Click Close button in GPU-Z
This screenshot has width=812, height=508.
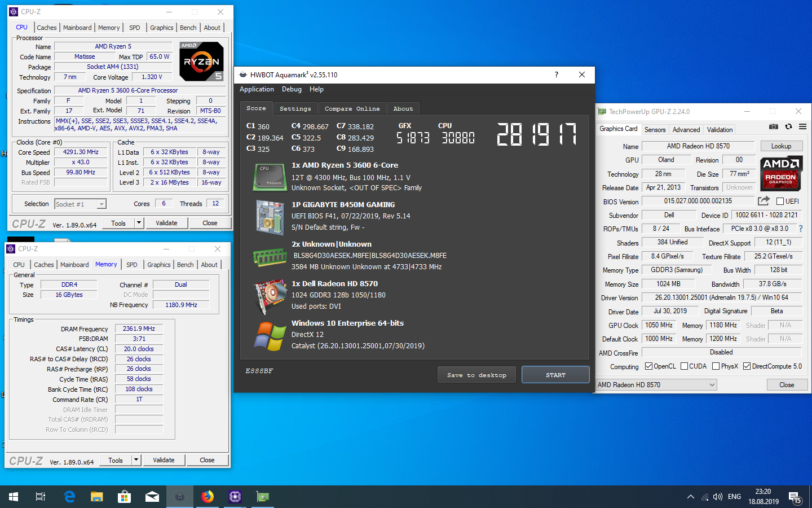click(787, 385)
